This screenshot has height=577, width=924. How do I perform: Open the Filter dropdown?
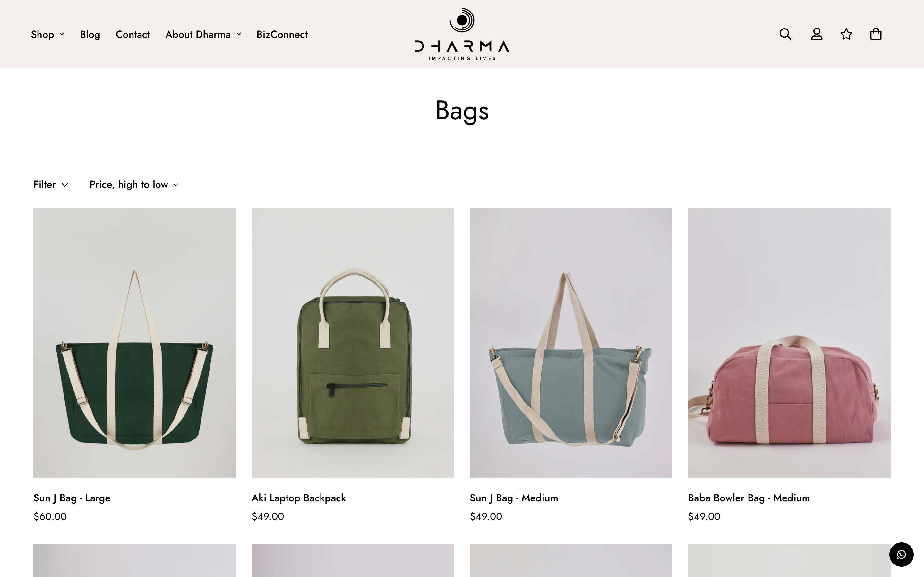point(51,184)
